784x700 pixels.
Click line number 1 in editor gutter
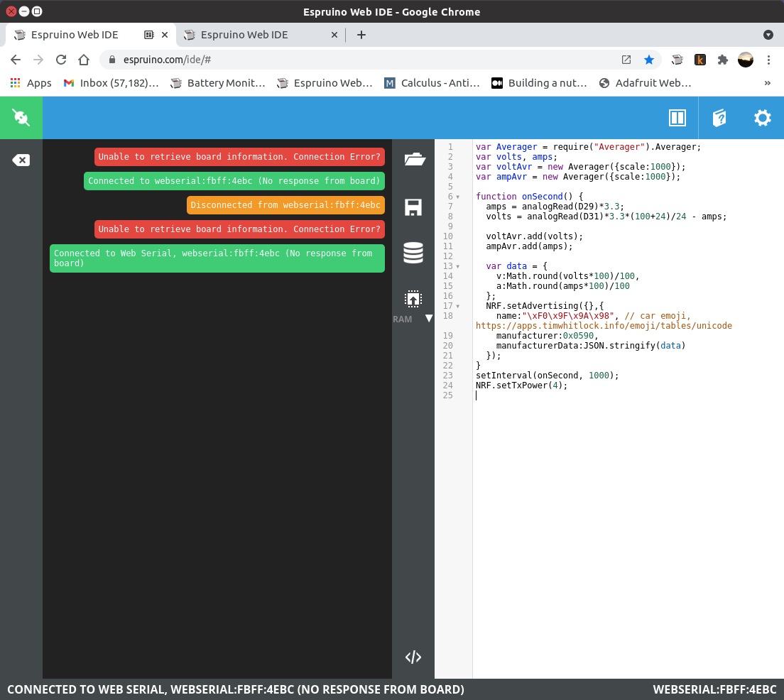click(450, 147)
